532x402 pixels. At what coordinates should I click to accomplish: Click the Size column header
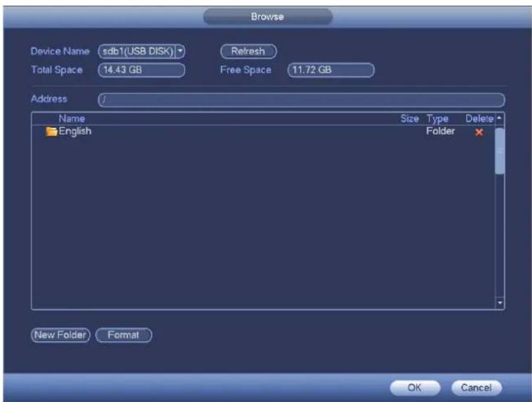(x=409, y=118)
